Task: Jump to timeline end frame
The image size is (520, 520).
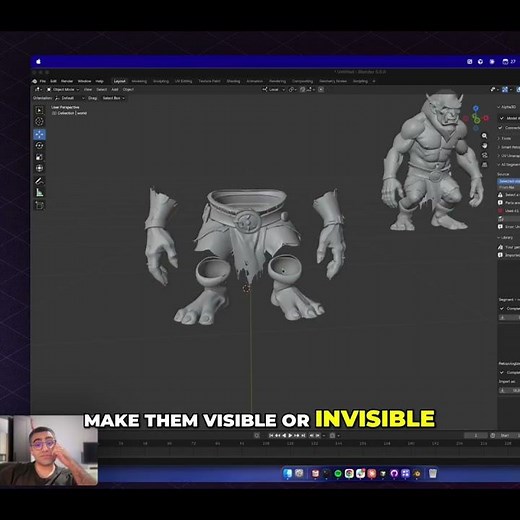Action: 303,435
